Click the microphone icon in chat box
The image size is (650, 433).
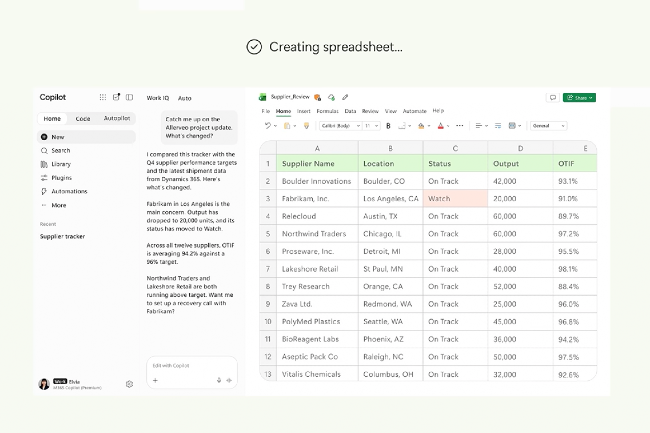[x=219, y=380]
